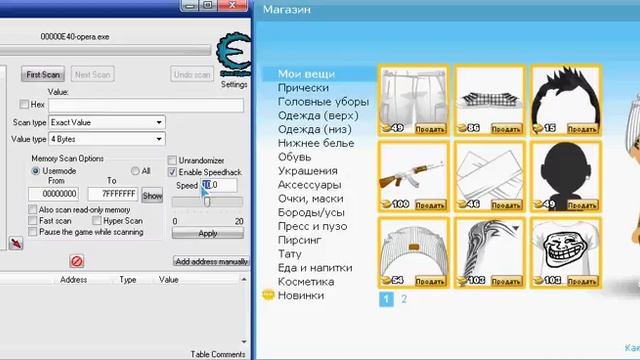The width and height of the screenshot is (640, 360).
Task: Open the Очки, маски category
Action: (310, 199)
